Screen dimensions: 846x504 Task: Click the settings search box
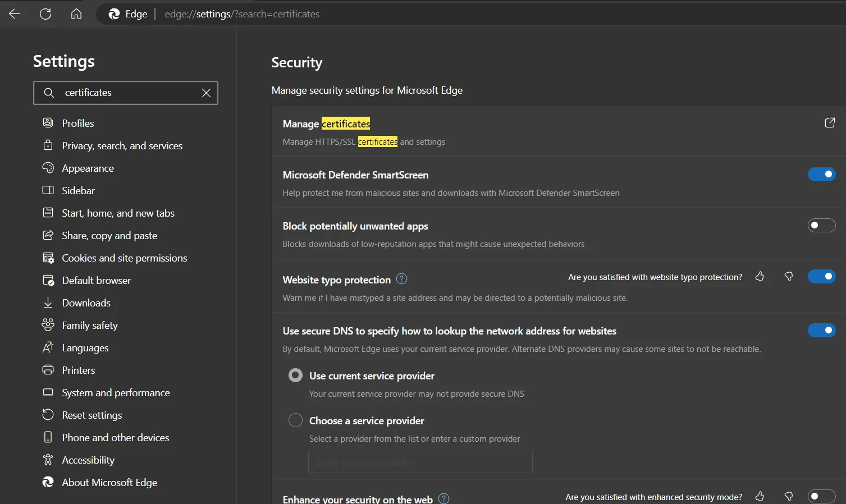point(129,93)
